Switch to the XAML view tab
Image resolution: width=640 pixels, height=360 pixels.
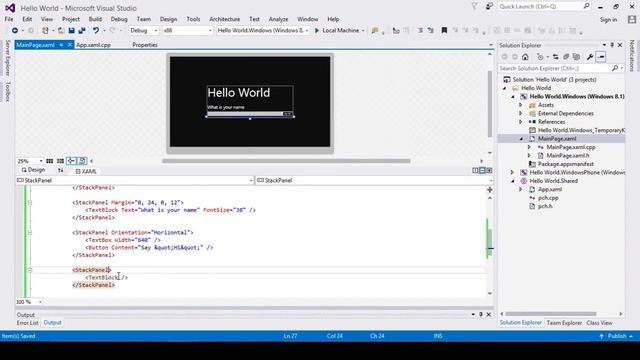pyautogui.click(x=86, y=171)
